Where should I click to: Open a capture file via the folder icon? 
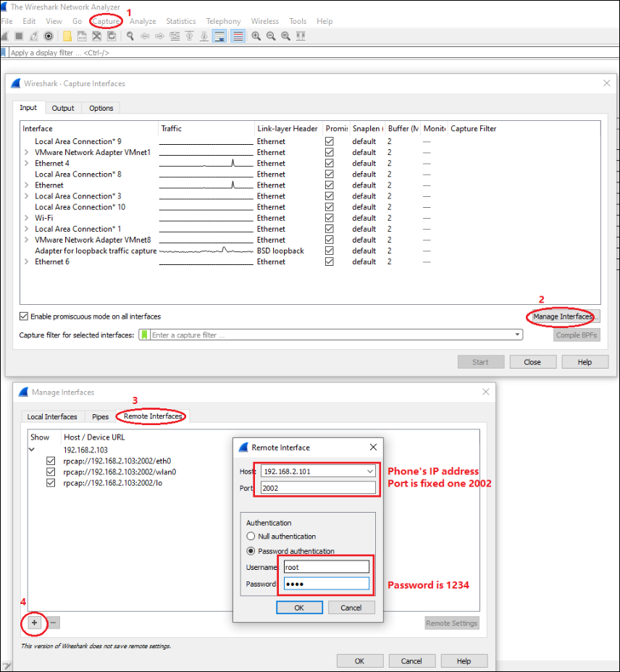(x=67, y=36)
